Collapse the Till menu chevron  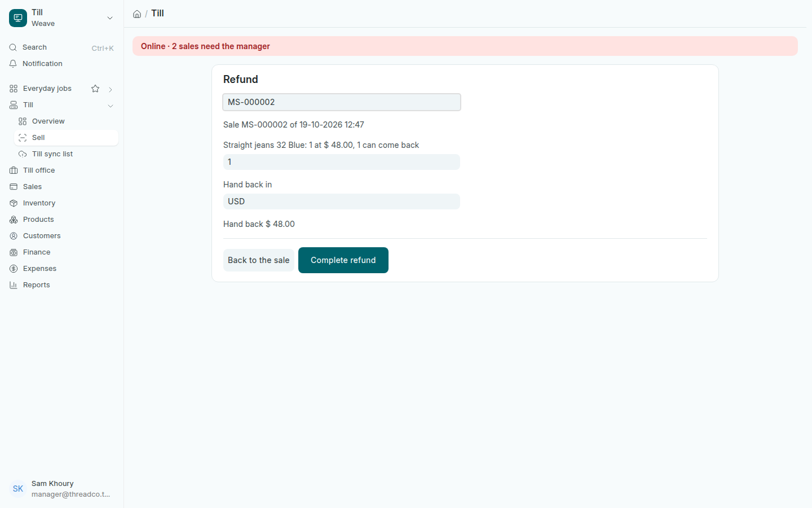point(111,106)
